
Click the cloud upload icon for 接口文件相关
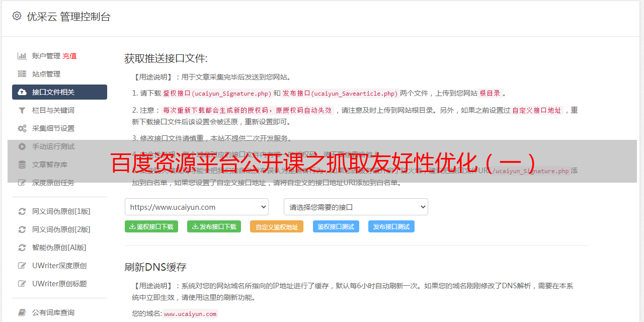tap(22, 92)
